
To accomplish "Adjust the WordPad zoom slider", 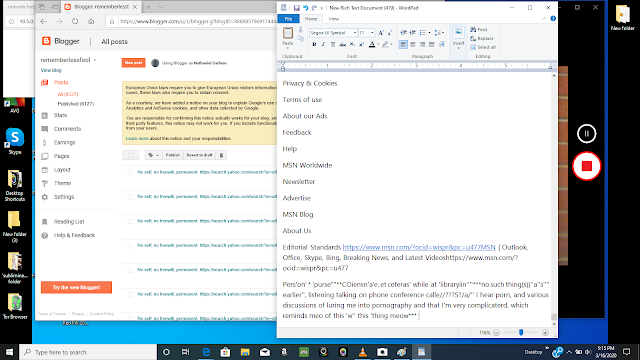I will tap(521, 333).
